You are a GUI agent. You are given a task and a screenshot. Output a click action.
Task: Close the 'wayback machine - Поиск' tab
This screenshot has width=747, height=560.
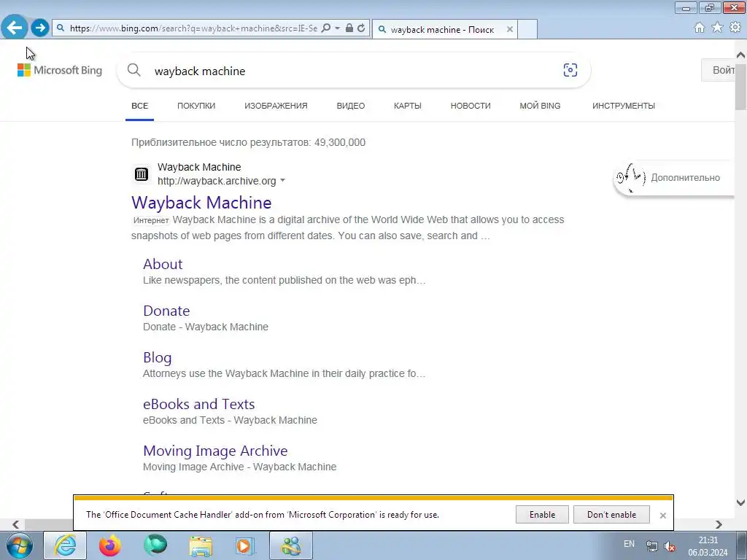click(x=510, y=29)
